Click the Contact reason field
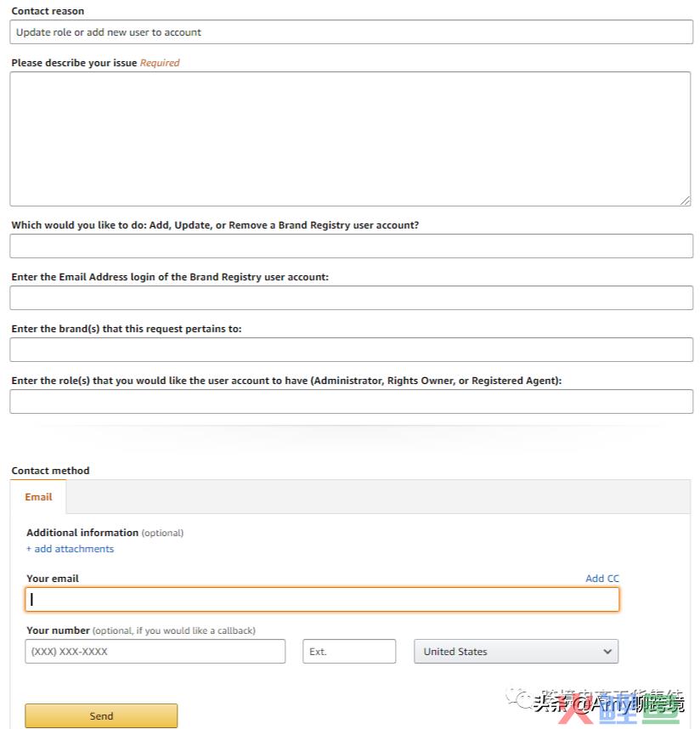The height and width of the screenshot is (729, 700). coord(351,32)
